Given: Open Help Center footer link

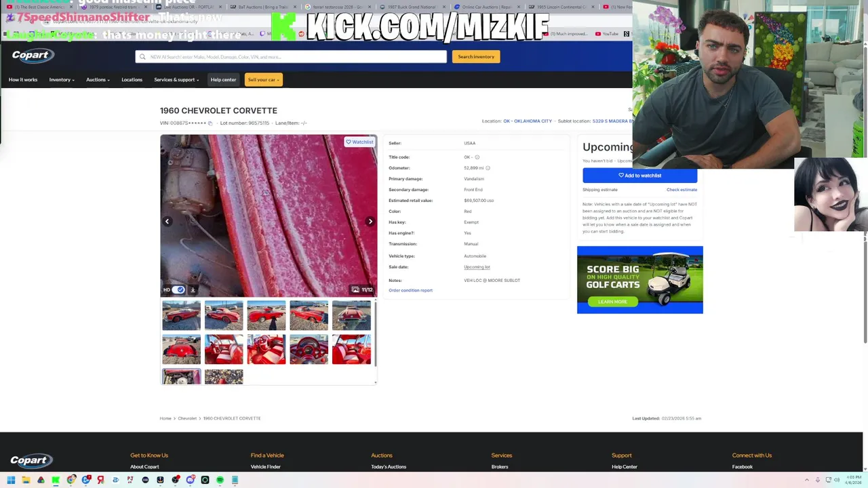Looking at the screenshot, I should click(625, 467).
